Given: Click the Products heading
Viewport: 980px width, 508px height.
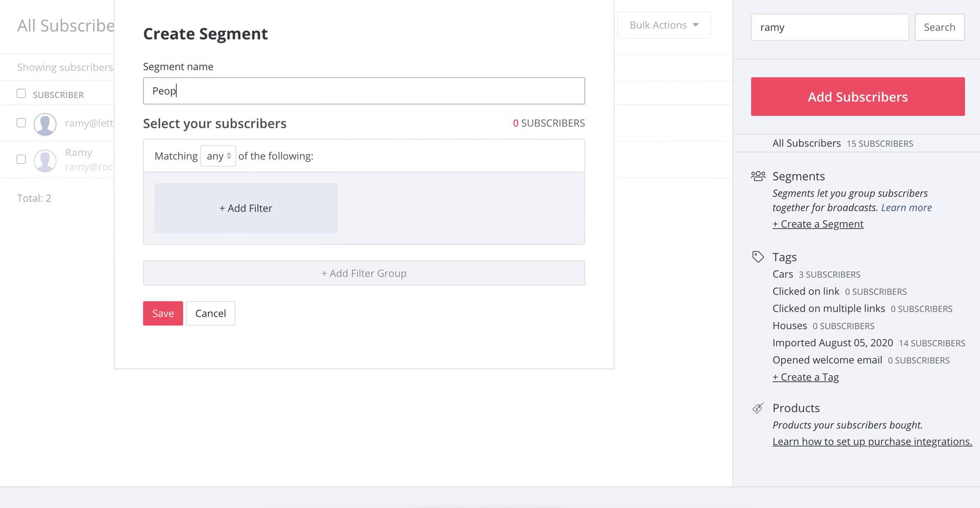Looking at the screenshot, I should click(796, 408).
